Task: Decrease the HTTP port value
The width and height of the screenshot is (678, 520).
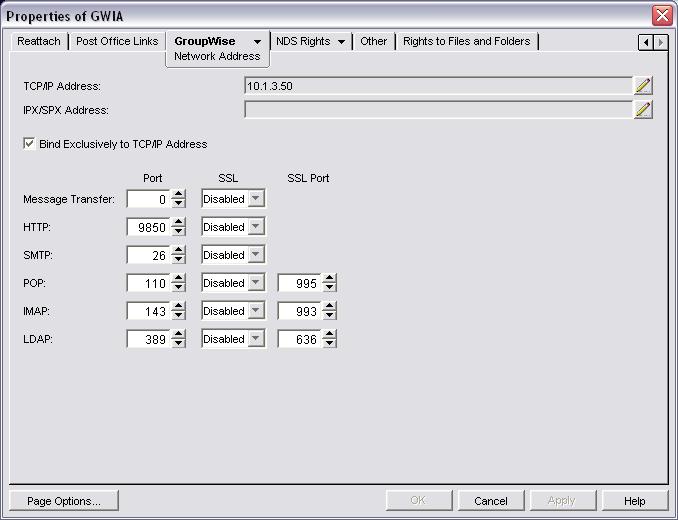Action: 178,232
